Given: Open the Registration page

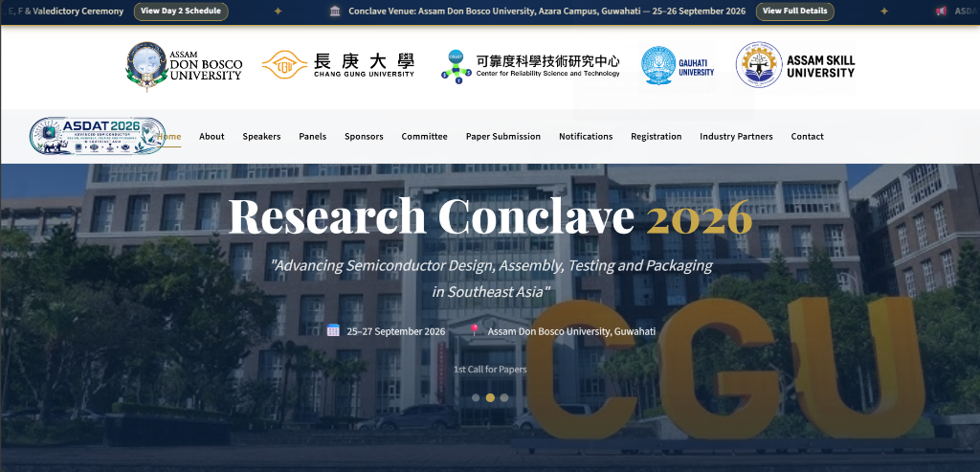Looking at the screenshot, I should click(657, 136).
